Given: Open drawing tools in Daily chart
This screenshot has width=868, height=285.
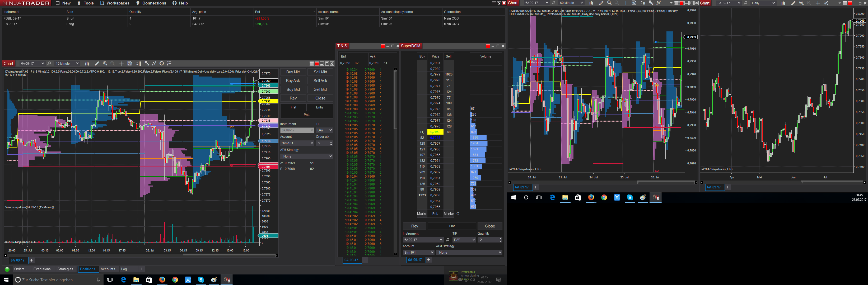Looking at the screenshot, I should 793,3.
